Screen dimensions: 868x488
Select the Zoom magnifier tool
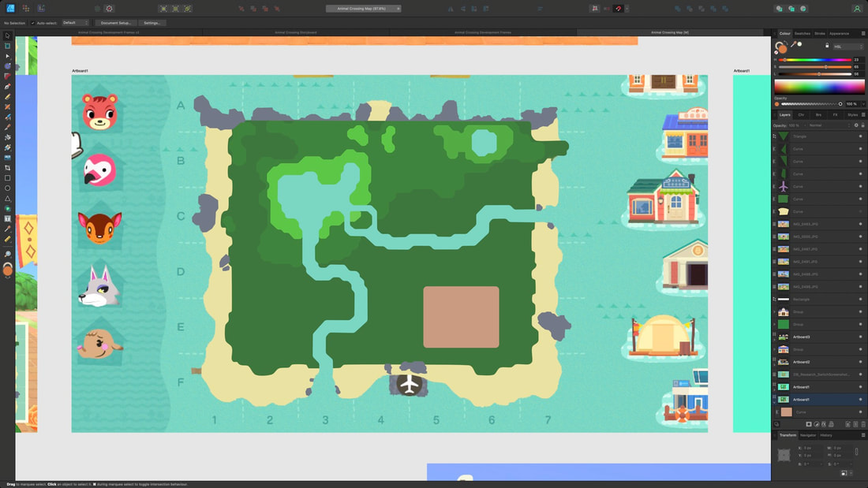coord(7,255)
